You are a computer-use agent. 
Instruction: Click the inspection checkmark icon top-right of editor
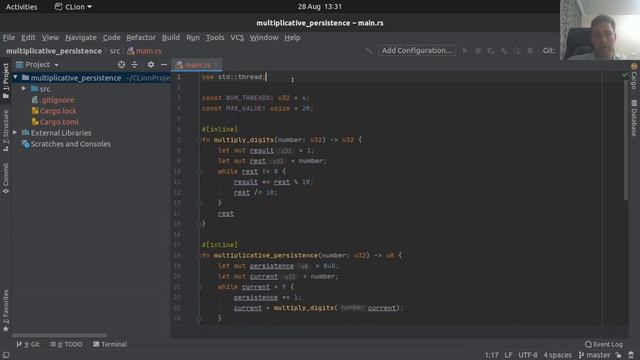(625, 75)
